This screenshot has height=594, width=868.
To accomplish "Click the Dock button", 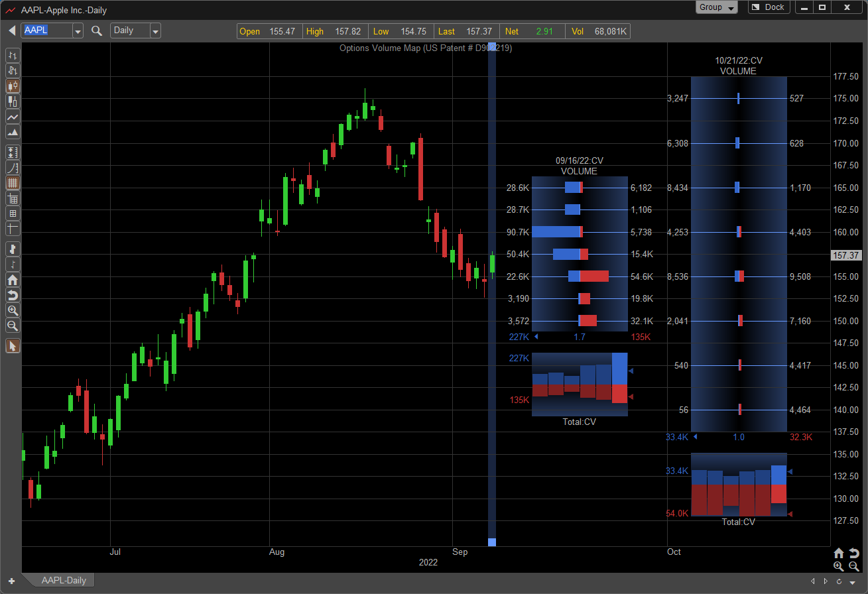I will click(x=769, y=7).
